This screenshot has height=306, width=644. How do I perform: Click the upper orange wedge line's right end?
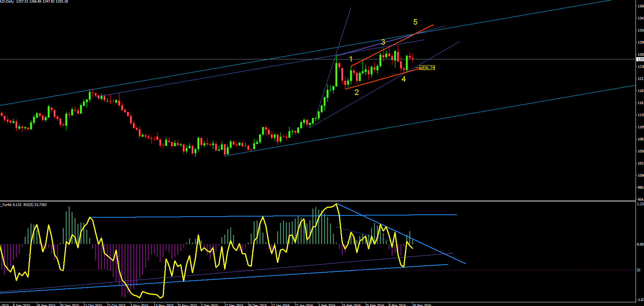coord(433,25)
